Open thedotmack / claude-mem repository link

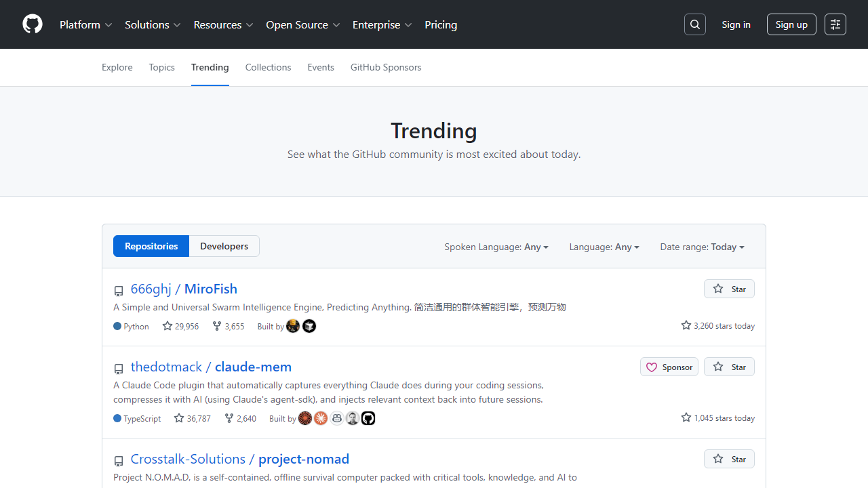pyautogui.click(x=211, y=367)
